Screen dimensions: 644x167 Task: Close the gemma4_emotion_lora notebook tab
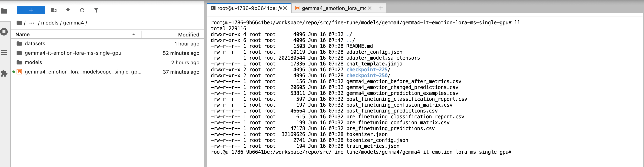click(370, 8)
